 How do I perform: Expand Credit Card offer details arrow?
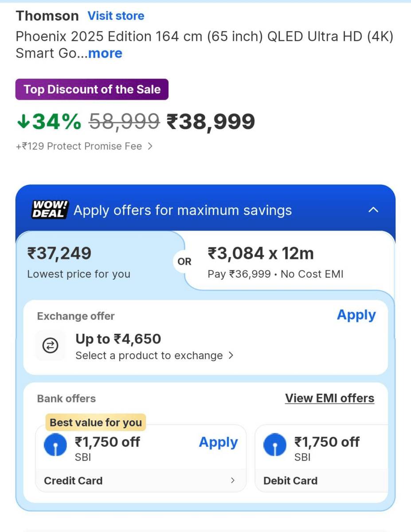tap(233, 481)
